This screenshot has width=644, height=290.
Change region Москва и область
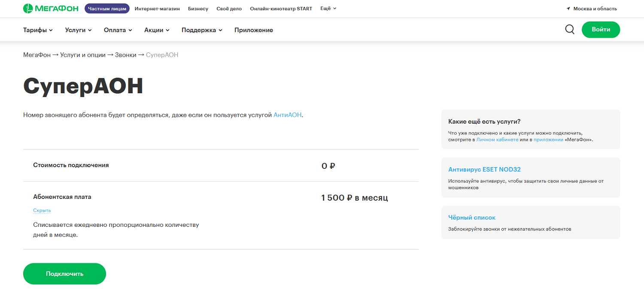tap(595, 9)
